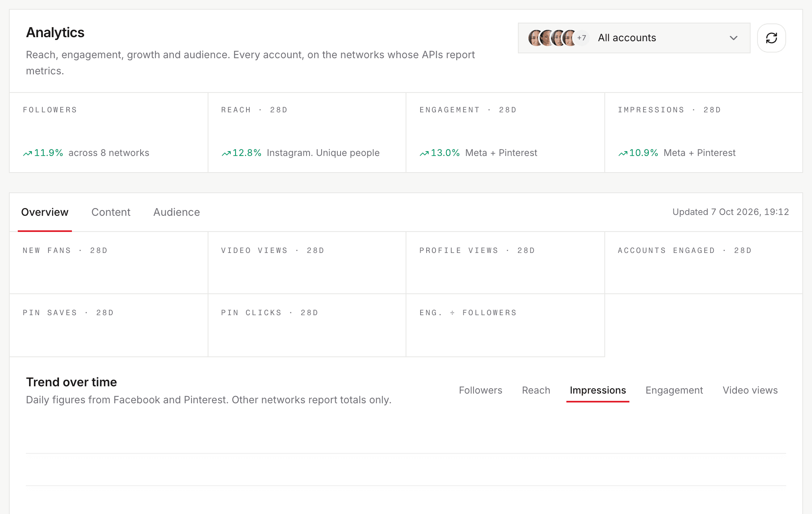Click the 'Updated 7 Oct 2026, 19:12' timestamp
Screen dimensions: 812x514
click(730, 212)
